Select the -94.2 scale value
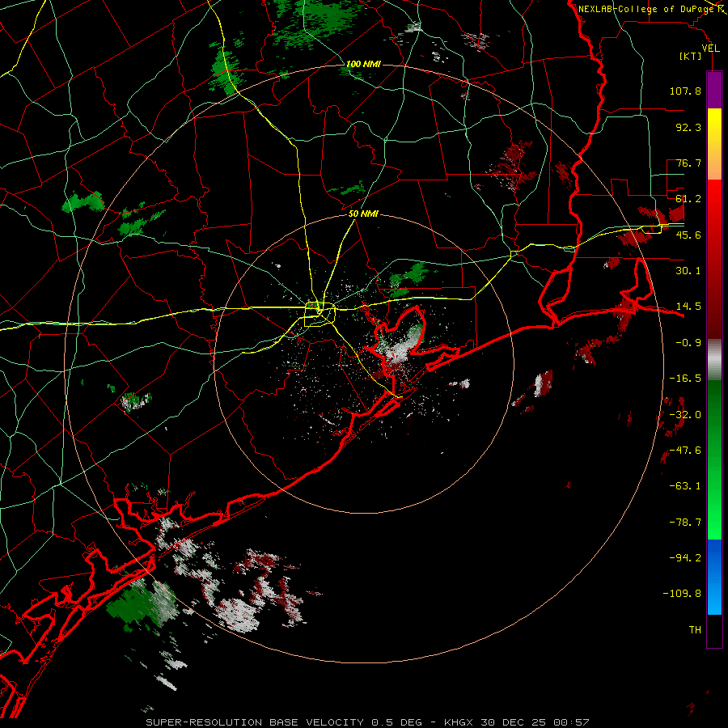728x728 pixels. point(685,557)
